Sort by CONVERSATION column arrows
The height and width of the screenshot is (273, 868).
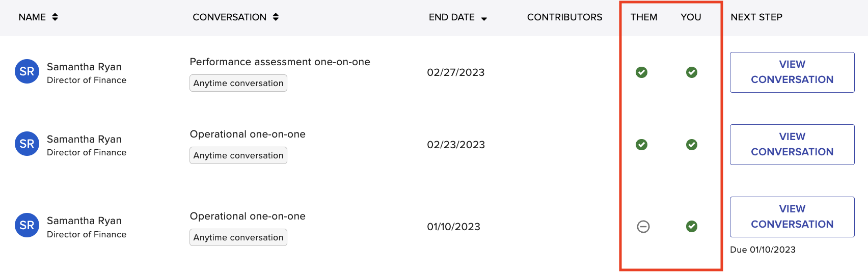click(x=276, y=17)
